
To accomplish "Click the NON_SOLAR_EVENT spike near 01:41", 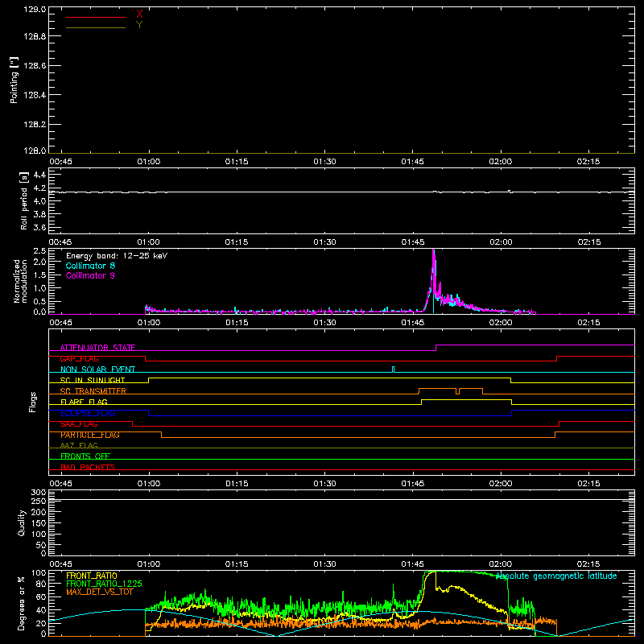I will click(x=393, y=369).
